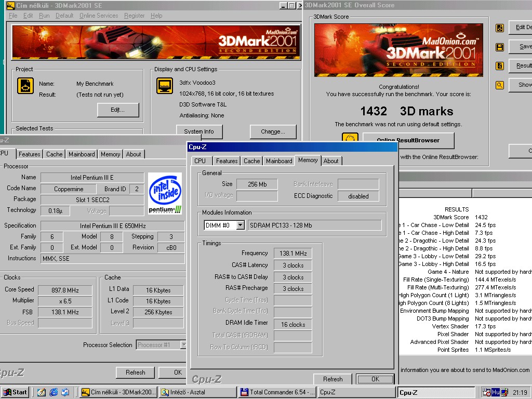532x399 pixels.
Task: Click Refresh in the Cpu-Z Memory window
Action: pos(333,379)
